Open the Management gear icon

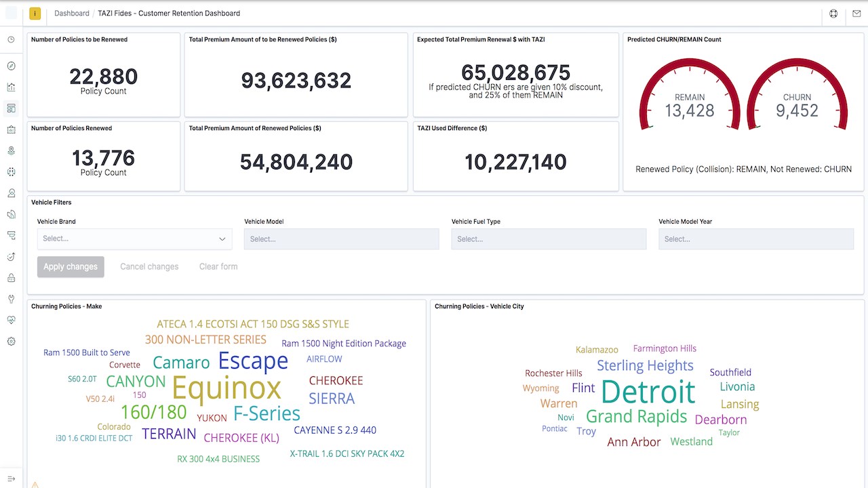[11, 341]
